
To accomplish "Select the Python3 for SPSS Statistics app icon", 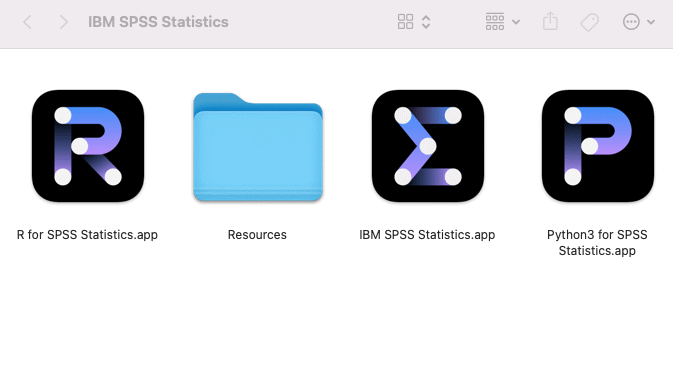I will coord(597,146).
